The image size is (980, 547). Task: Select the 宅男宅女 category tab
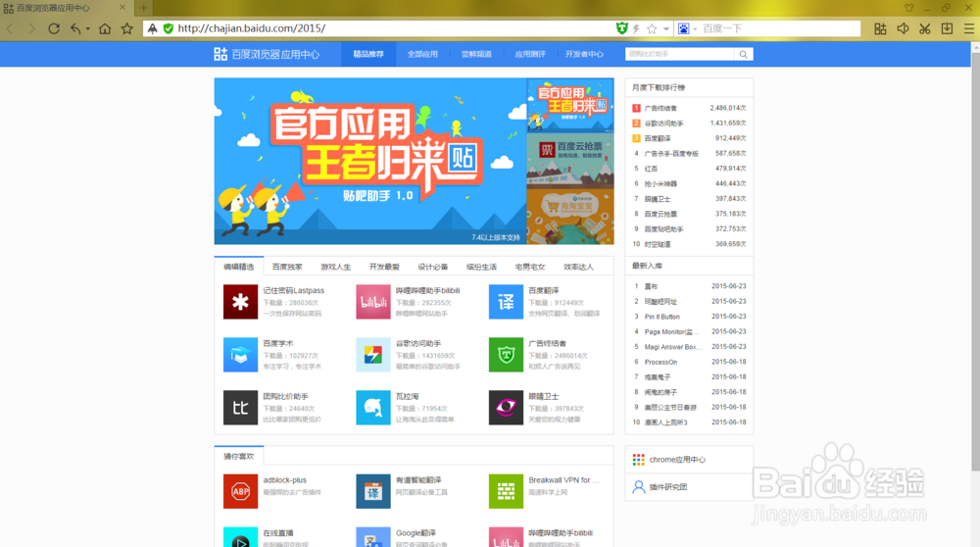[x=530, y=267]
